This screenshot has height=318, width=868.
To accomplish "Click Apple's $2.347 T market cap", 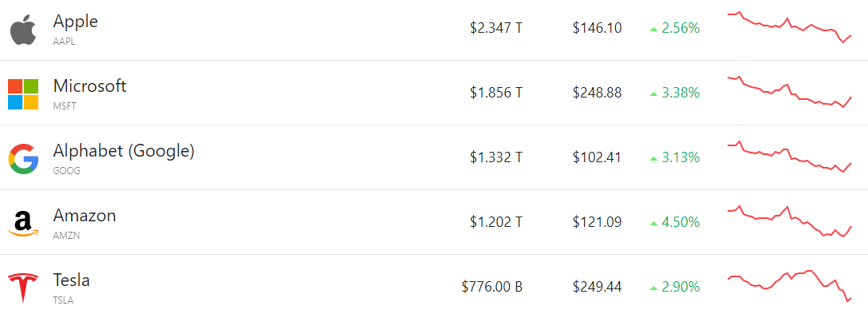I will tap(496, 28).
